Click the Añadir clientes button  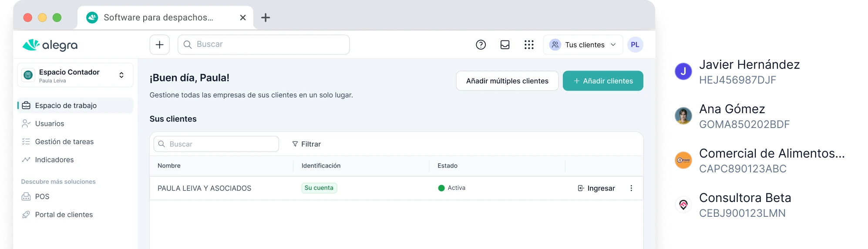[603, 81]
